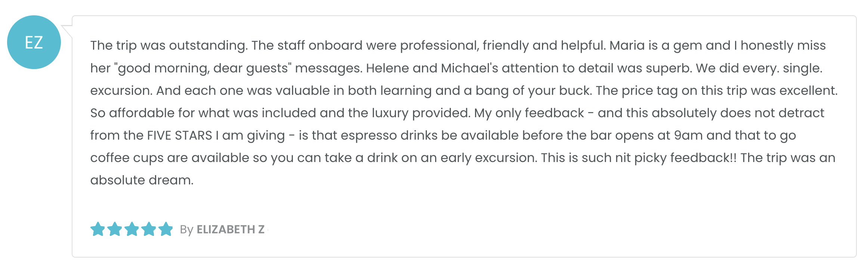The image size is (868, 274).
Task: Click the "By" label before the reviewer name
Action: coord(186,230)
